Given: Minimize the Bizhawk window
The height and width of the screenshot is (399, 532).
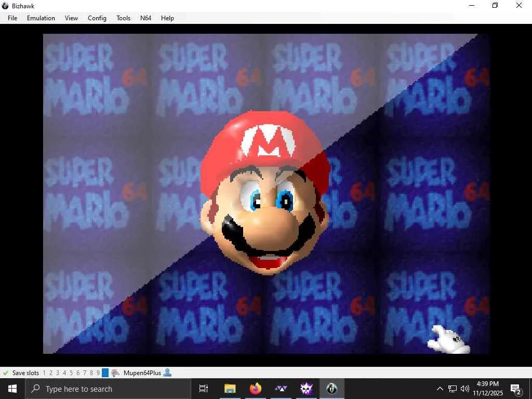Looking at the screenshot, I should 472,6.
